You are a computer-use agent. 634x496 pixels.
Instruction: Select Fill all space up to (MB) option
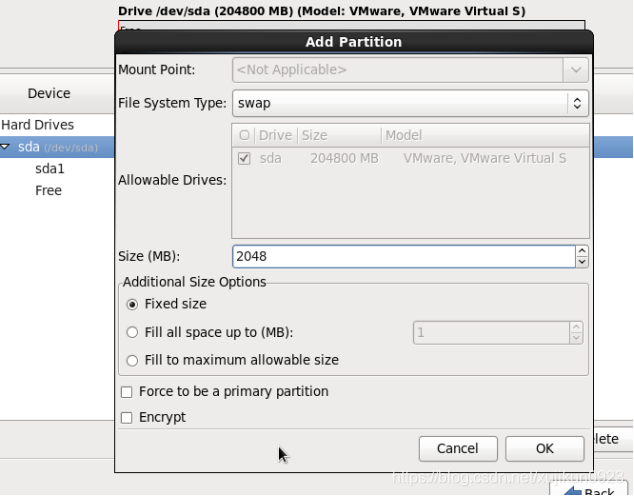tap(132, 332)
